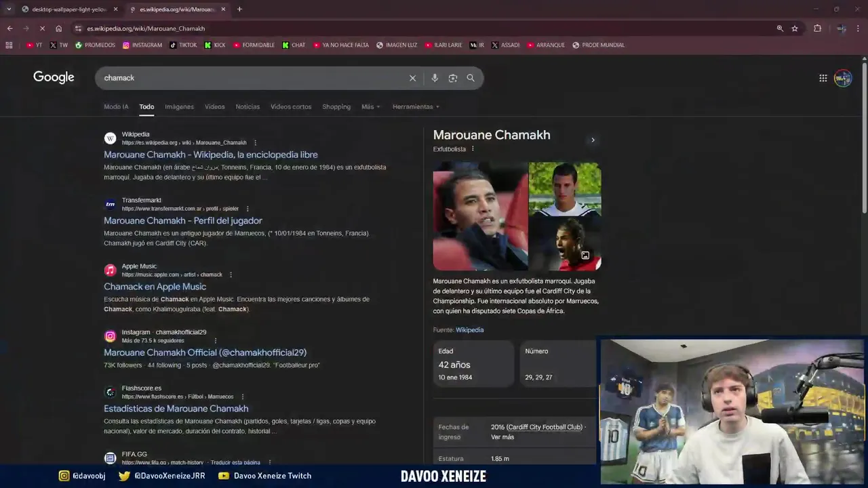This screenshot has width=868, height=488.
Task: Search by image with Lens icon
Action: (453, 78)
